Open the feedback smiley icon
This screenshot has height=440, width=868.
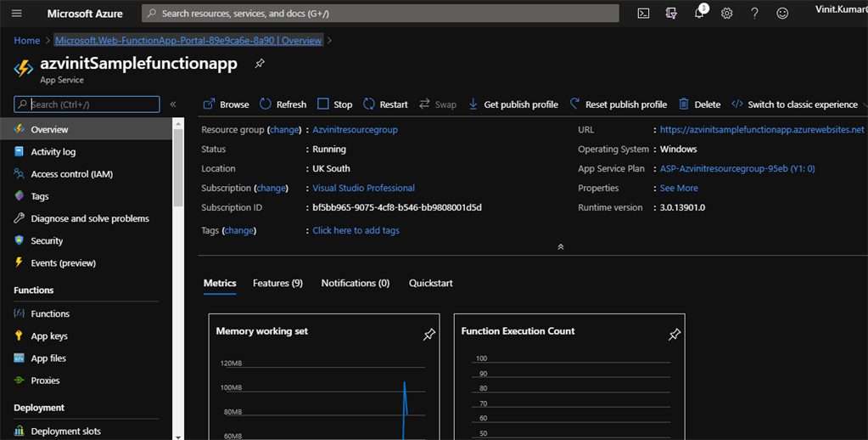tap(782, 14)
